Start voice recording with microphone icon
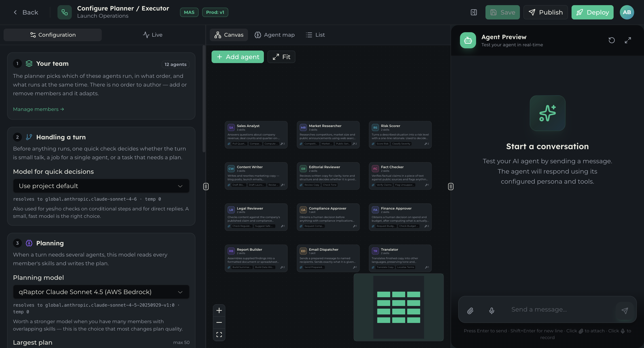The width and height of the screenshot is (644, 348). coord(491,310)
